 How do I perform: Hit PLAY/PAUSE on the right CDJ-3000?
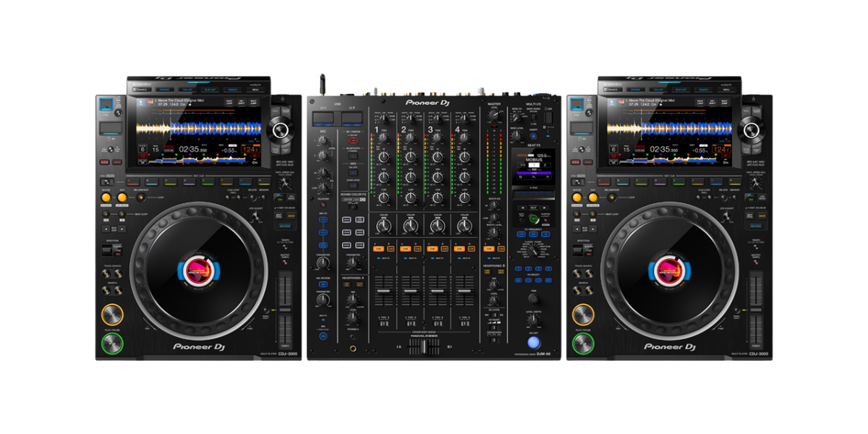tap(583, 344)
